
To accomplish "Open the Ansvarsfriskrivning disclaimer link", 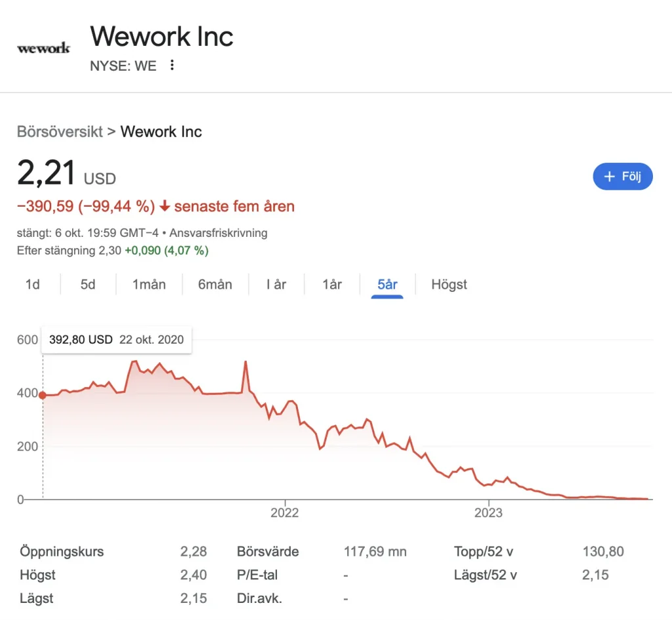I will click(218, 233).
